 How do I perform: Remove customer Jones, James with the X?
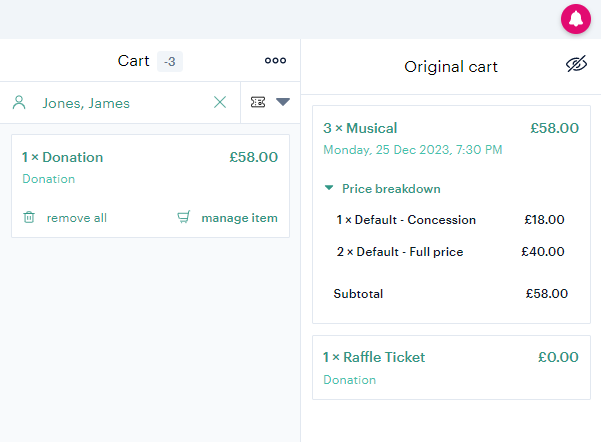[220, 102]
